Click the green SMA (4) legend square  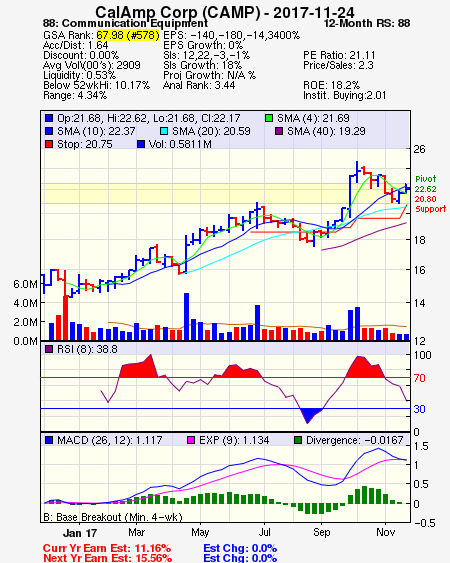pos(269,118)
